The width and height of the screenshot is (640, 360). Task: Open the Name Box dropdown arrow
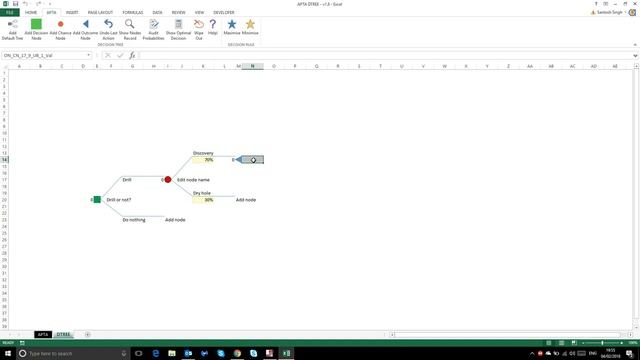tap(89, 55)
